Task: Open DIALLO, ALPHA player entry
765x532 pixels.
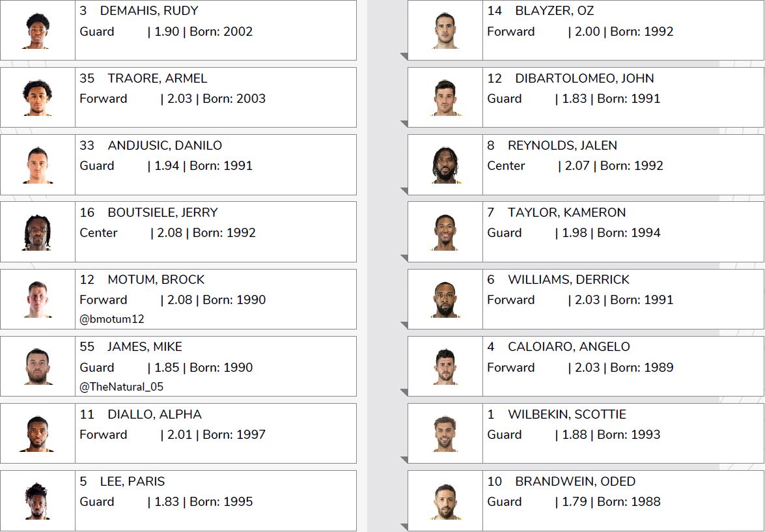Action: pyautogui.click(x=178, y=434)
